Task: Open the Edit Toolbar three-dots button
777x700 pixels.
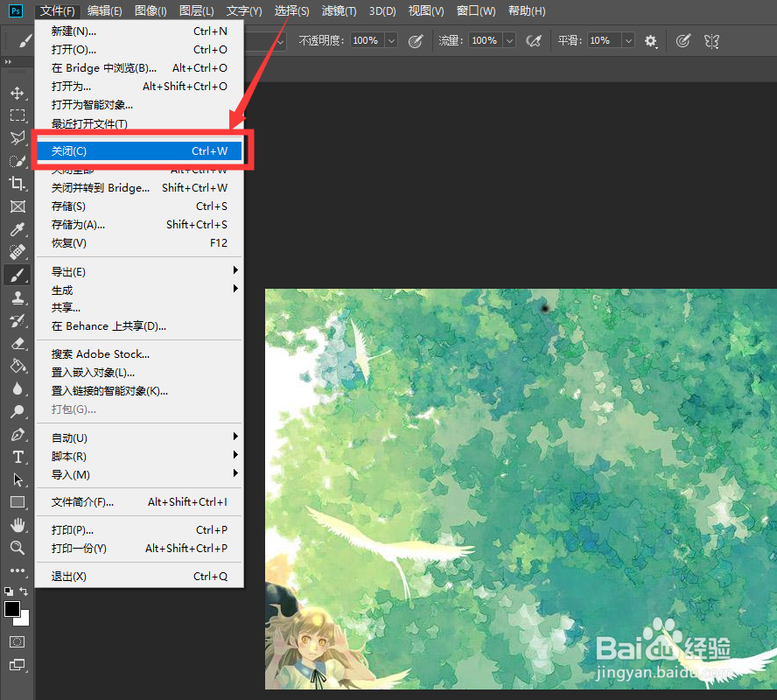Action: click(x=17, y=570)
